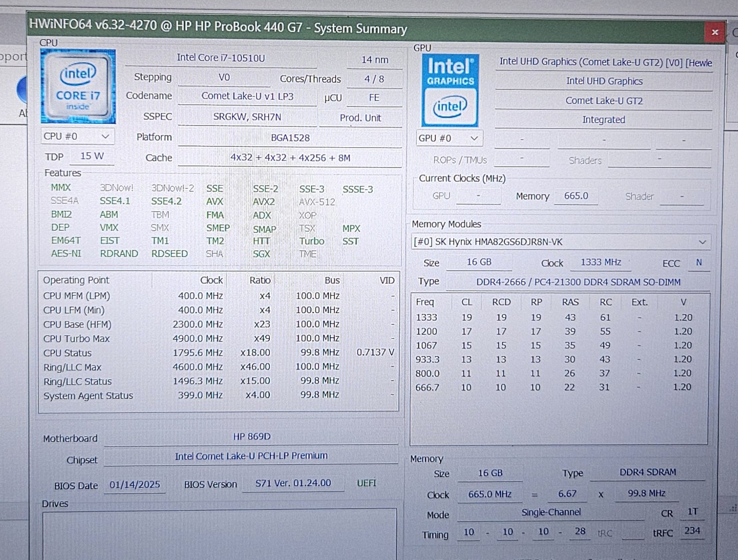This screenshot has height=560, width=738.
Task: Select the CPU Base (HFM) row label
Action: [x=77, y=325]
